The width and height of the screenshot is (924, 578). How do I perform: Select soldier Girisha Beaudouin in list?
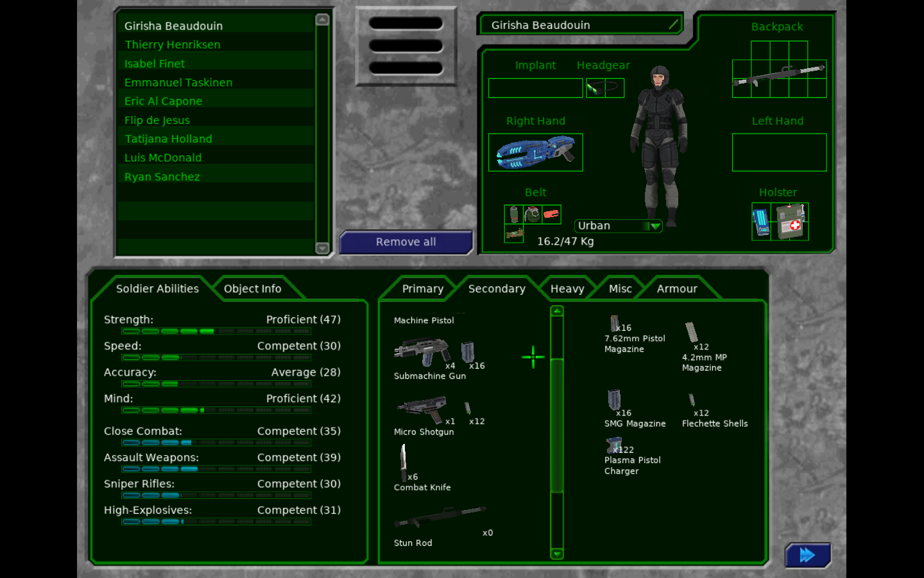tap(216, 26)
